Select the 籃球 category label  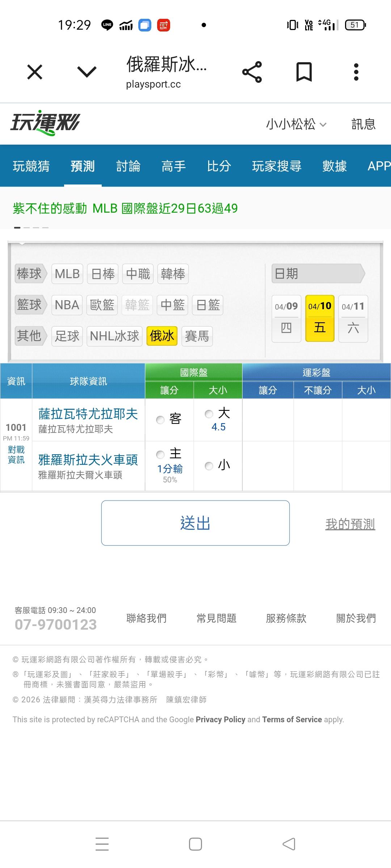(30, 305)
